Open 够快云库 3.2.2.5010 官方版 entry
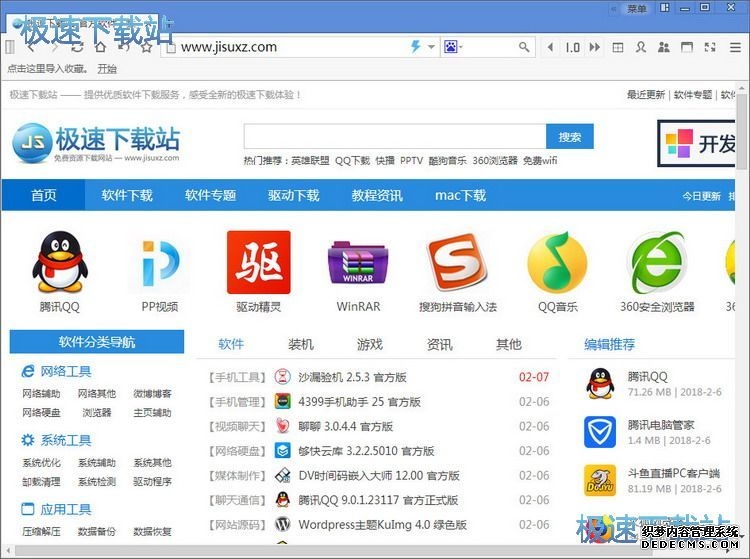750x559 pixels. [366, 451]
